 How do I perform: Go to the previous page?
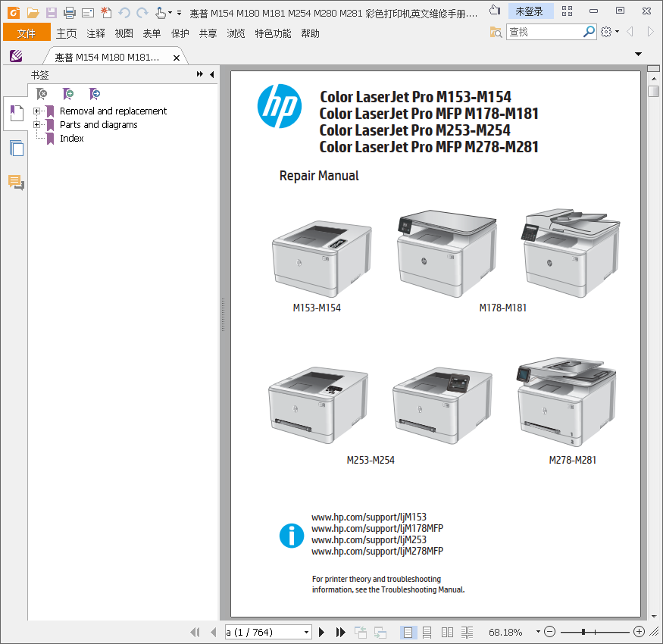pos(214,632)
